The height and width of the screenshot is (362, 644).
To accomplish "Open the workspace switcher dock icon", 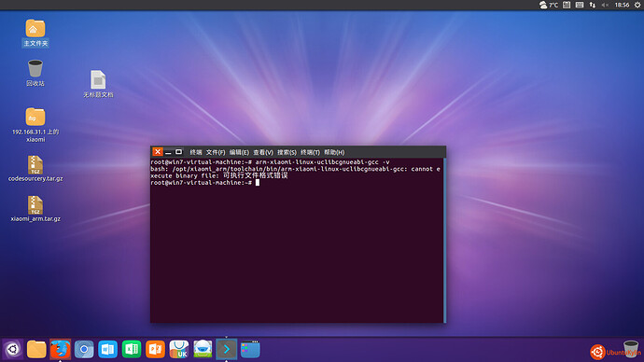I will [250, 349].
